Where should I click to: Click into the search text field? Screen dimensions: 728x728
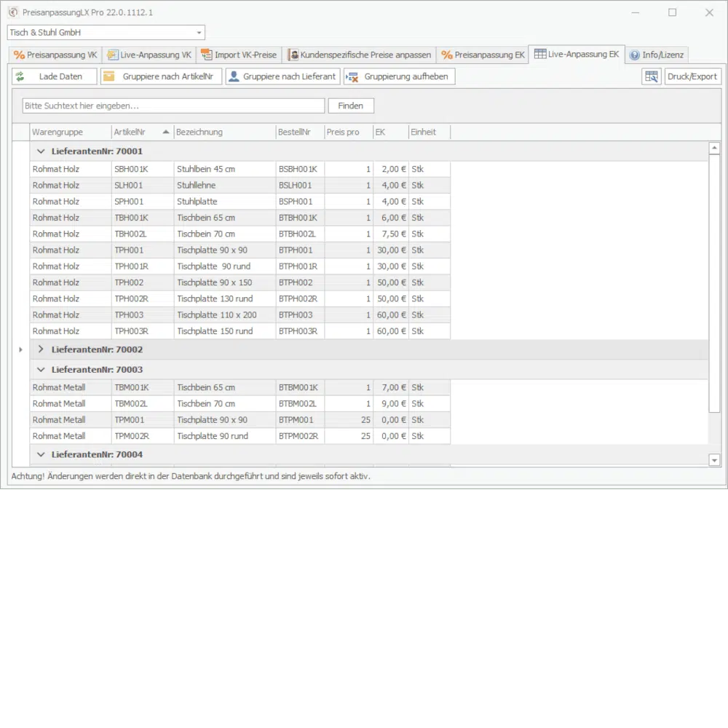click(x=173, y=106)
